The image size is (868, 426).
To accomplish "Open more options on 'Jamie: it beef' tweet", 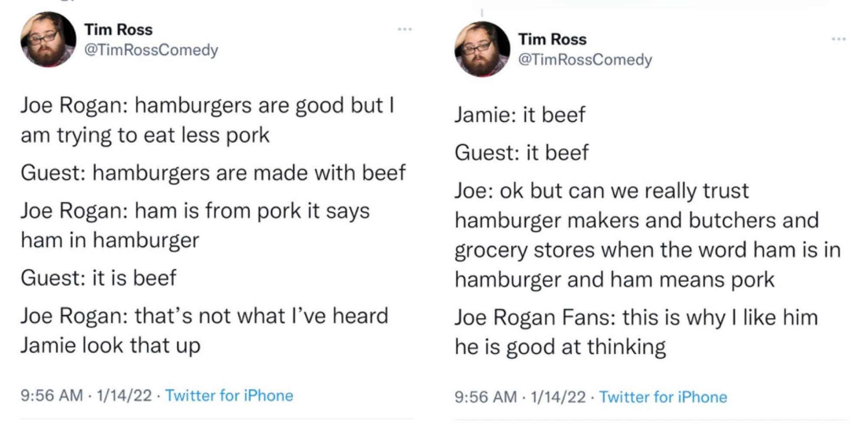I will 838,39.
